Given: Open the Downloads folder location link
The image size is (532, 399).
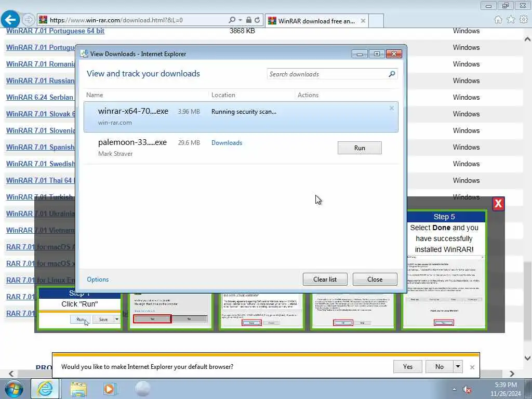Looking at the screenshot, I should 227,143.
